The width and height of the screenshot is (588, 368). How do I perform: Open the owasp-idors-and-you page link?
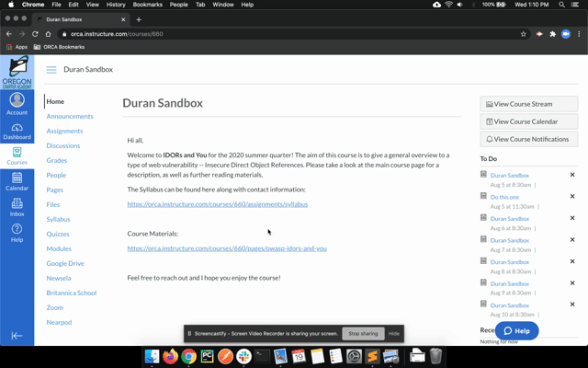pyautogui.click(x=227, y=248)
